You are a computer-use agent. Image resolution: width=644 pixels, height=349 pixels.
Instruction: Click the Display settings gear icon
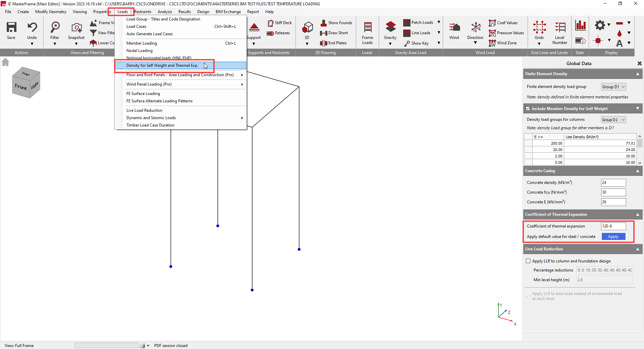[600, 25]
